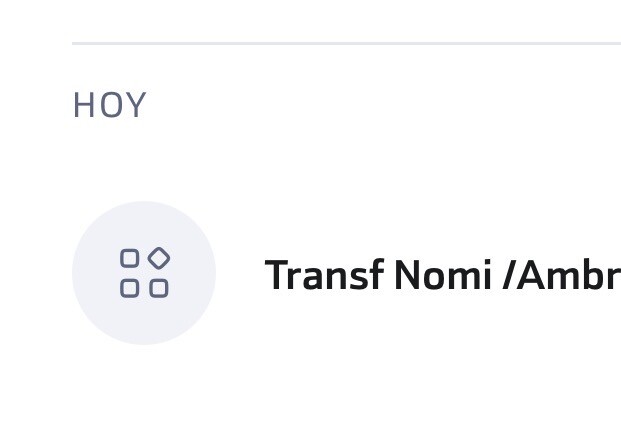Open the Transf Nomi /Ambr transaction

347,273
